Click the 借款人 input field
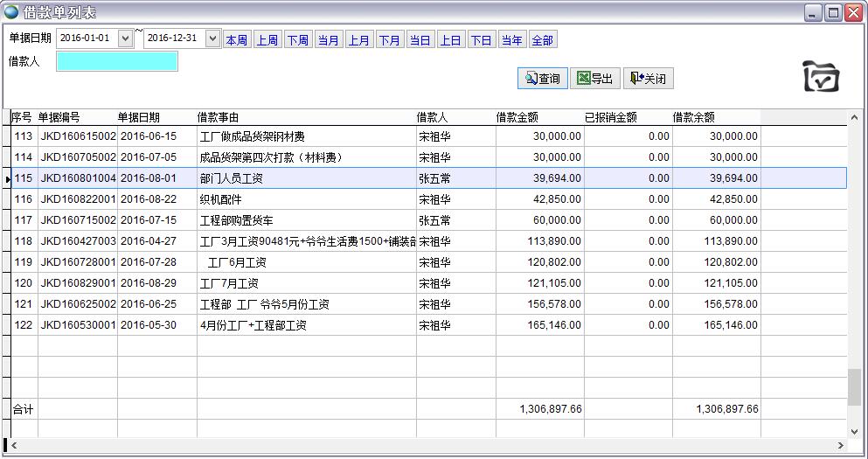The height and width of the screenshot is (459, 868). 116,61
